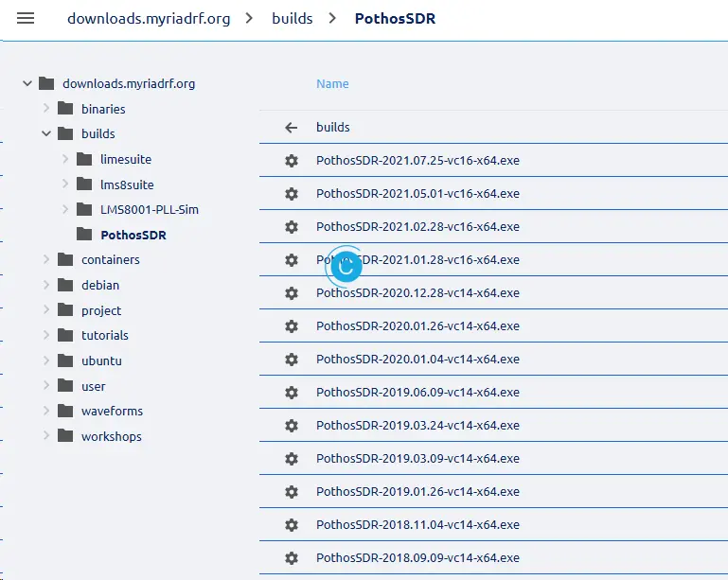Expand the waveforms folder
Image resolution: width=728 pixels, height=580 pixels.
46,411
